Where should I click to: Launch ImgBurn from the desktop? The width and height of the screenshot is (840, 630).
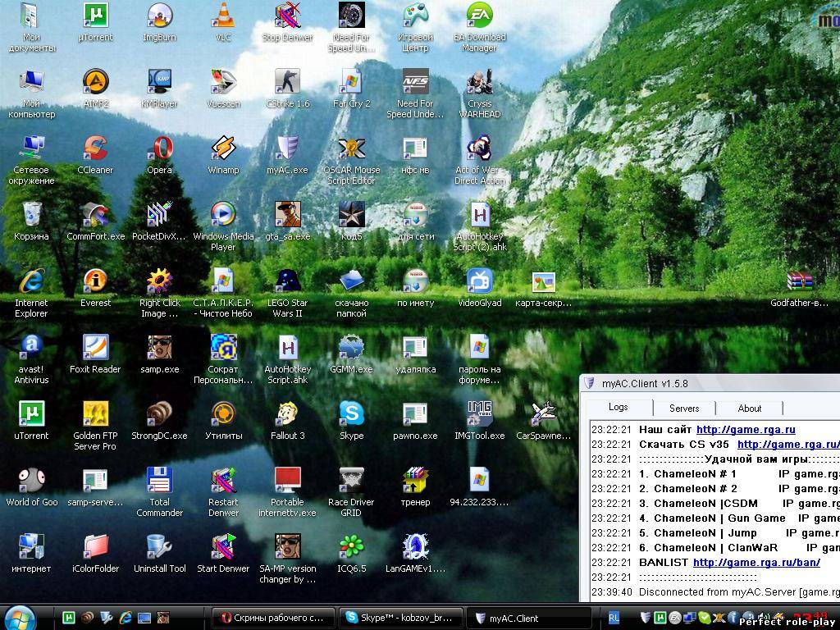[x=159, y=22]
